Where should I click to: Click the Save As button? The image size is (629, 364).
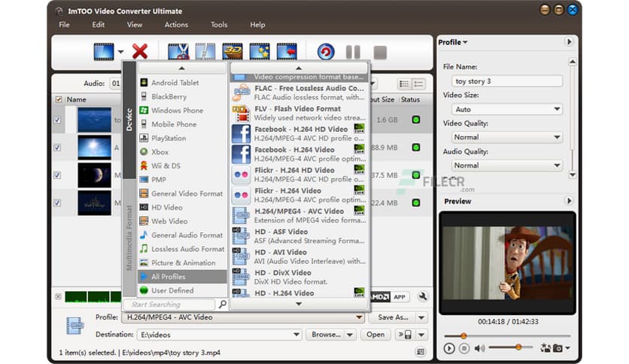[393, 317]
